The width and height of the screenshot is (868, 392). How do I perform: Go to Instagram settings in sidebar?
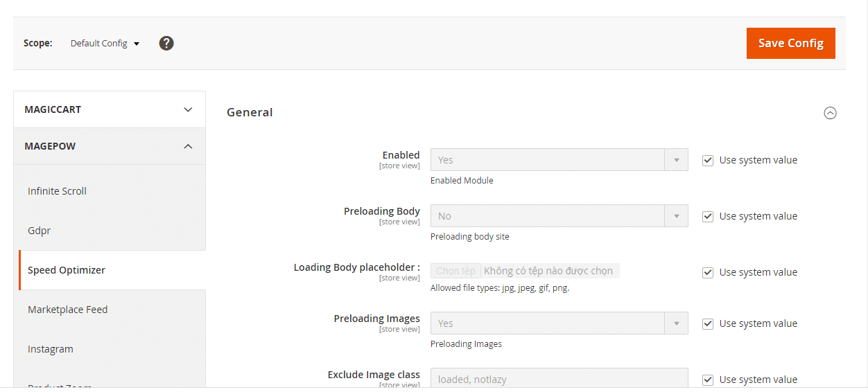[x=51, y=349]
